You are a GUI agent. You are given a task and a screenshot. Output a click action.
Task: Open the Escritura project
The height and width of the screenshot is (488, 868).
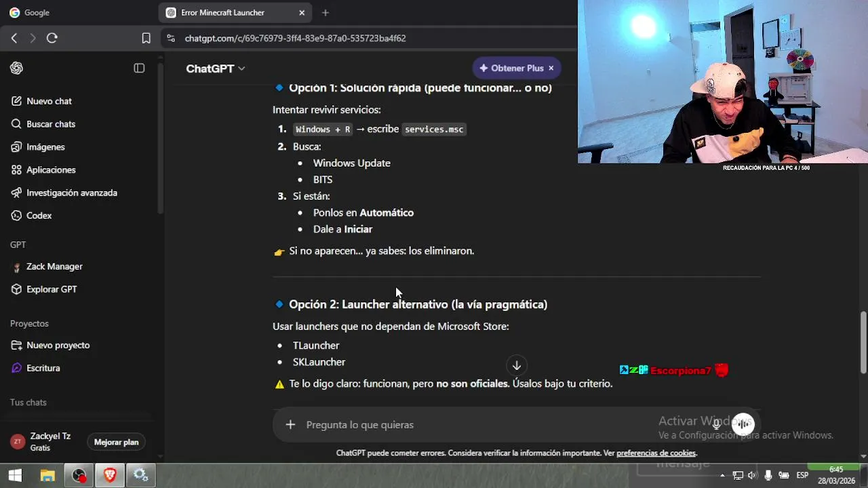(43, 368)
